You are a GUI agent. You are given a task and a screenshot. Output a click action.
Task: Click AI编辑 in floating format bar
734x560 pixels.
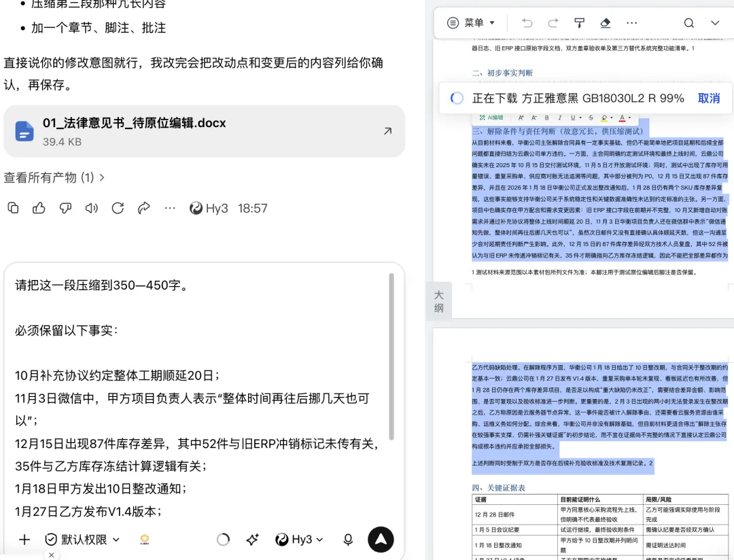click(x=491, y=118)
